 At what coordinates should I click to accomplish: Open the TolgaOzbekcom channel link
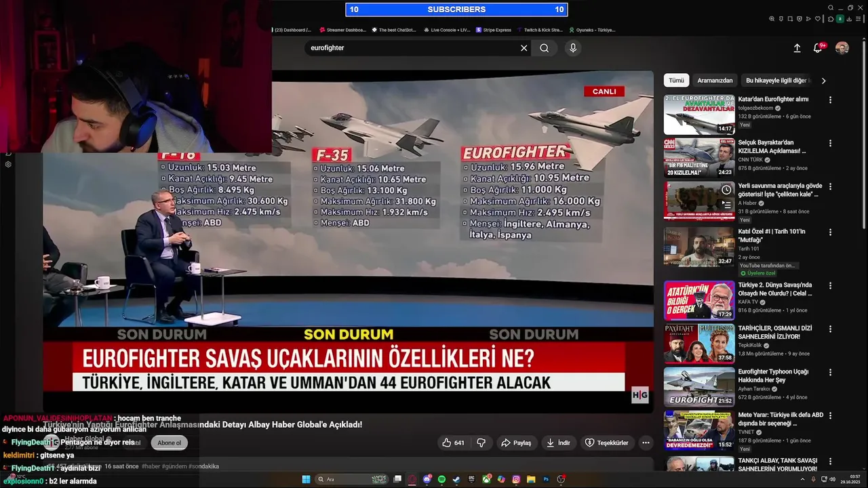[756, 108]
